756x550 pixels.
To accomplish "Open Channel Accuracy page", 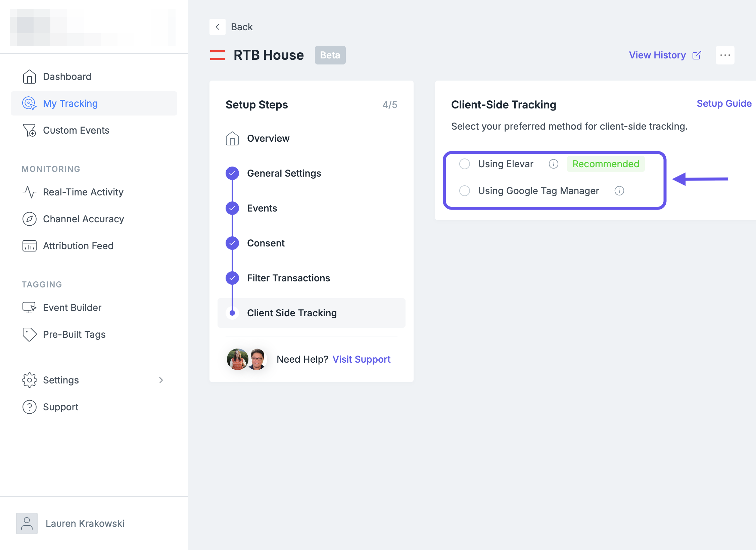I will [94, 219].
